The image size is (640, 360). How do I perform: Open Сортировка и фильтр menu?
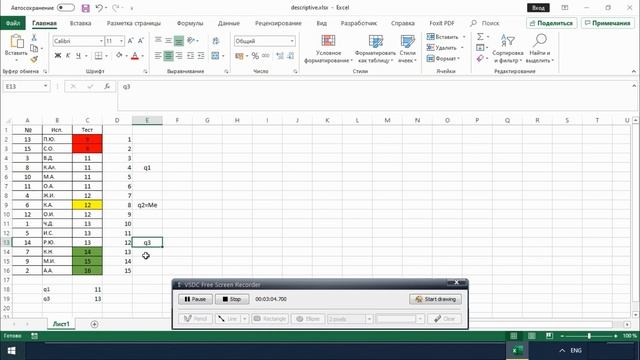click(x=508, y=49)
